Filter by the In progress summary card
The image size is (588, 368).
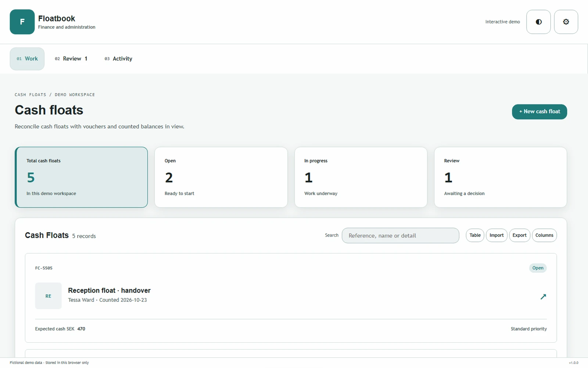[361, 177]
